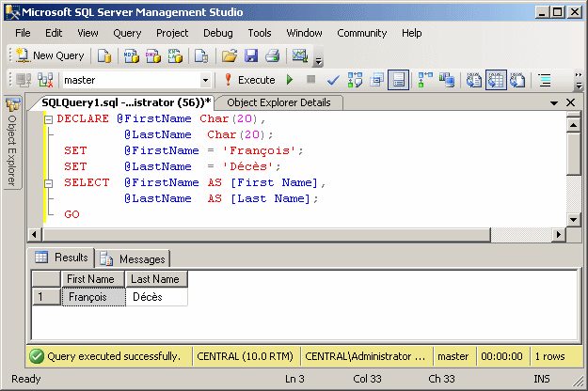The height and width of the screenshot is (391, 588).
Task: Open an Analysis Services DMX Query
Action: (x=153, y=55)
